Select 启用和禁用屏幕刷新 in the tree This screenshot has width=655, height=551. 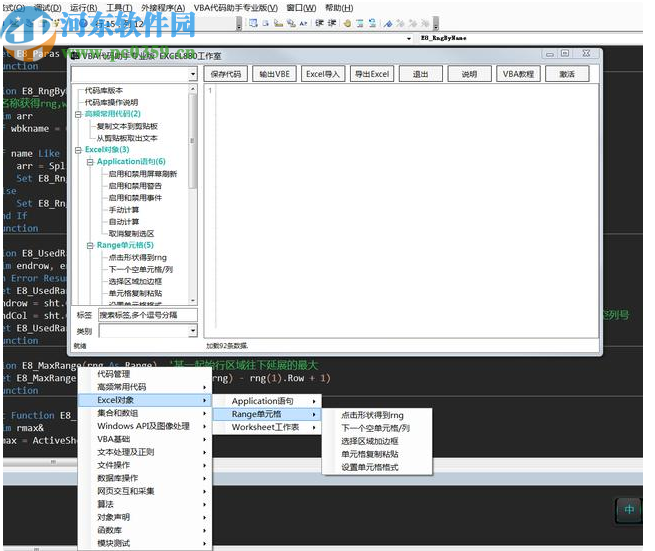tap(143, 174)
